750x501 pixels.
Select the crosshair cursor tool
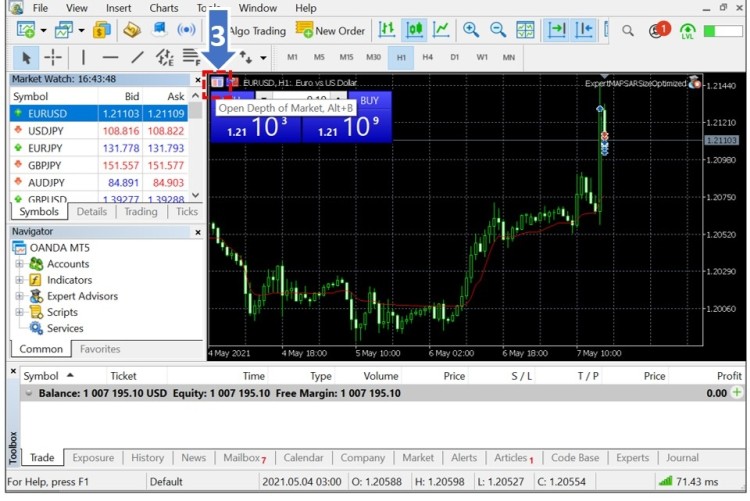click(53, 57)
